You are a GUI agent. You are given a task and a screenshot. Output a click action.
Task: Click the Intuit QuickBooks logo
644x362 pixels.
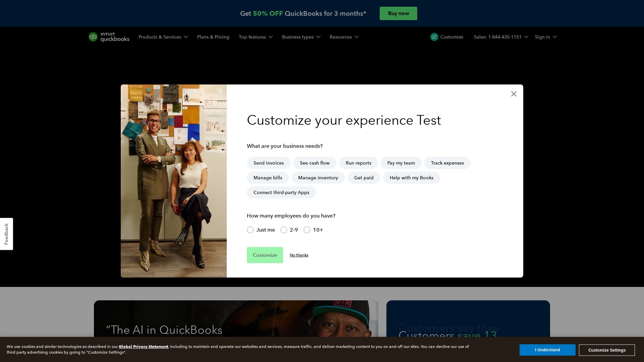tap(109, 37)
